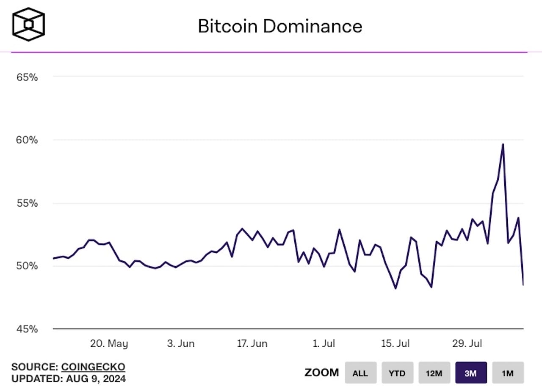Click the 29. Jul date label
Image resolution: width=542 pixels, height=392 pixels.
coord(466,343)
